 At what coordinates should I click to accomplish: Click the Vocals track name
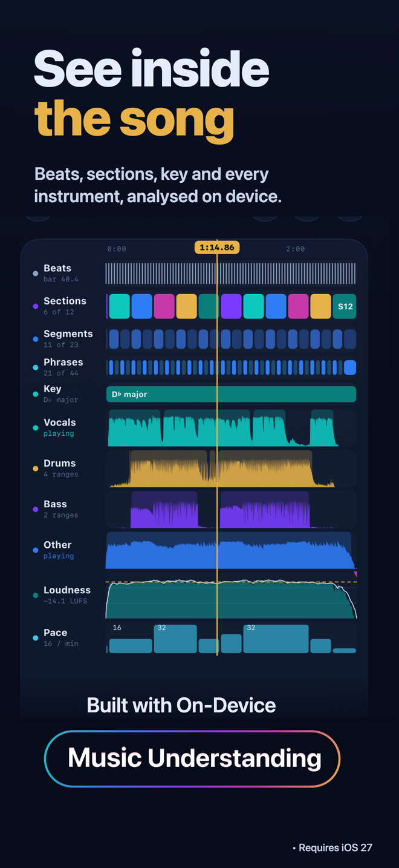60,422
